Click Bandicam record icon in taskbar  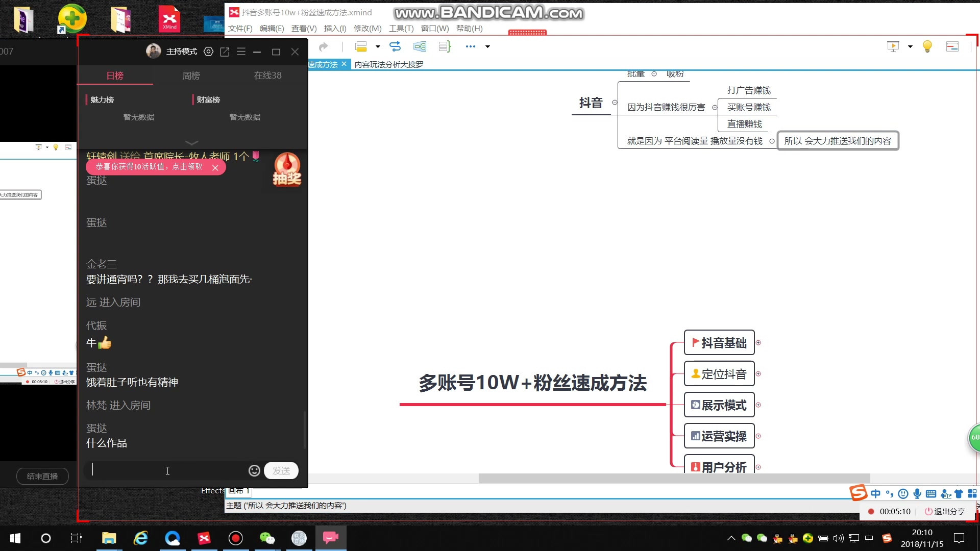point(235,538)
